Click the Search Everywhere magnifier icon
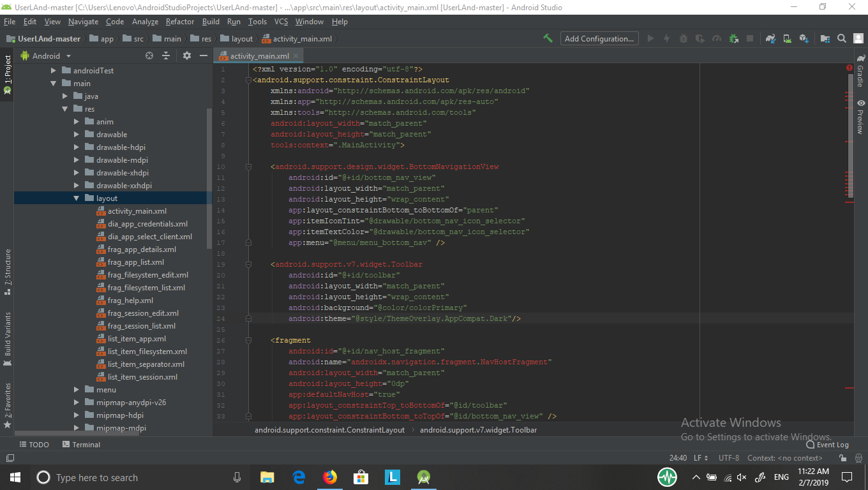The height and width of the screenshot is (490, 868). coord(841,39)
